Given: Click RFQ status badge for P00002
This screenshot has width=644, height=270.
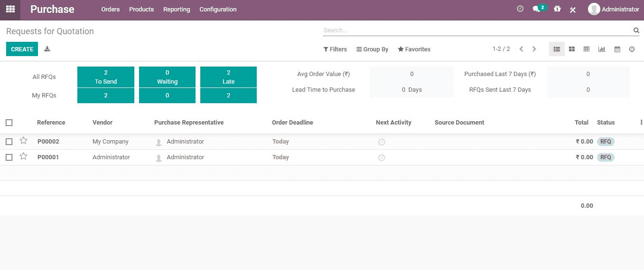Looking at the screenshot, I should (606, 142).
